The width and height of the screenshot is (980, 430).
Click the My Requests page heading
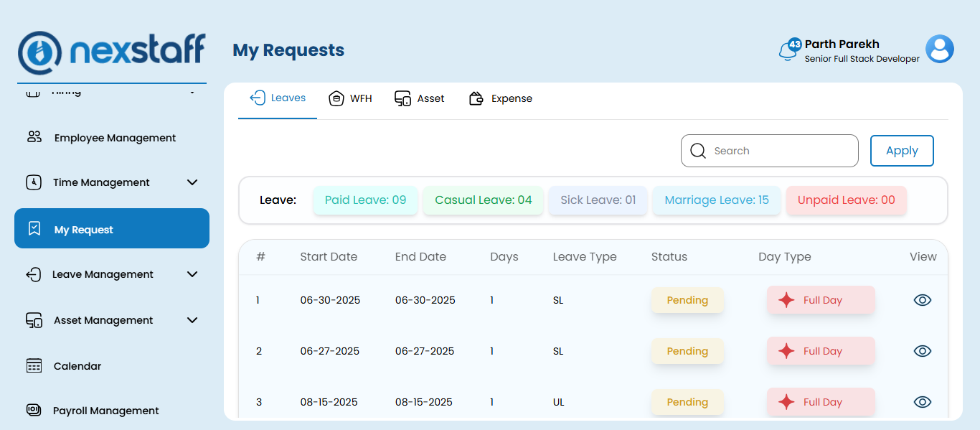[288, 50]
